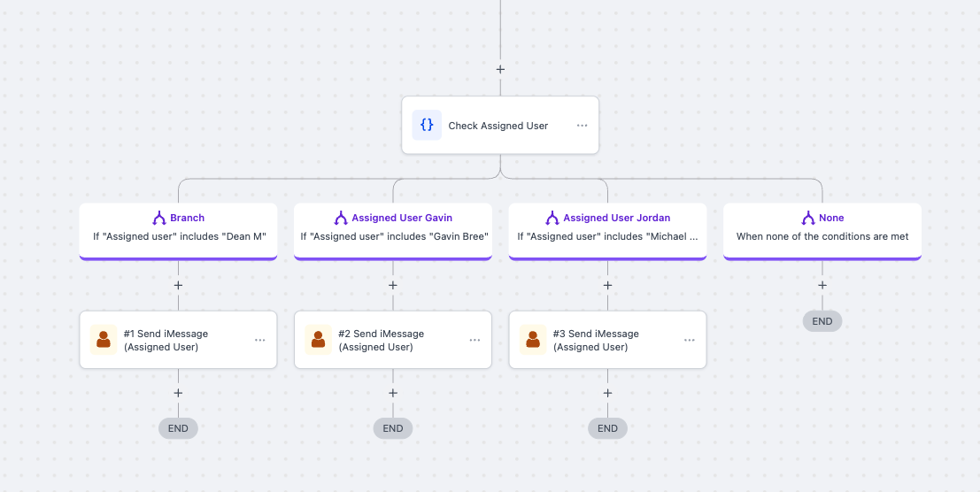Open the #2 Send iMessage three-dot menu
The height and width of the screenshot is (492, 980).
[475, 340]
